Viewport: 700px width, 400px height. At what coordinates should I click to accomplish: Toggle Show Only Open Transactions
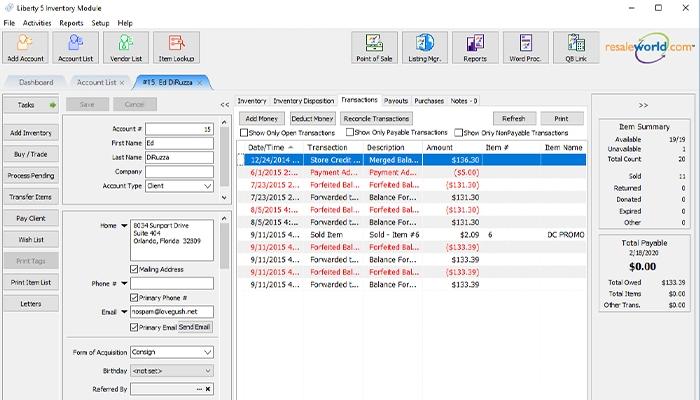[x=244, y=133]
